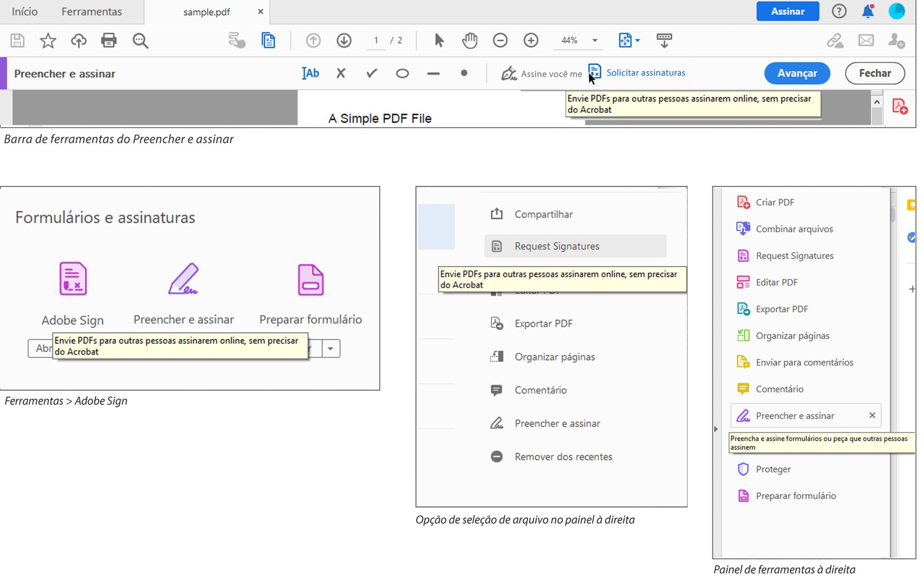Go to next page arrow icon
The image size is (924, 588).
pyautogui.click(x=344, y=40)
